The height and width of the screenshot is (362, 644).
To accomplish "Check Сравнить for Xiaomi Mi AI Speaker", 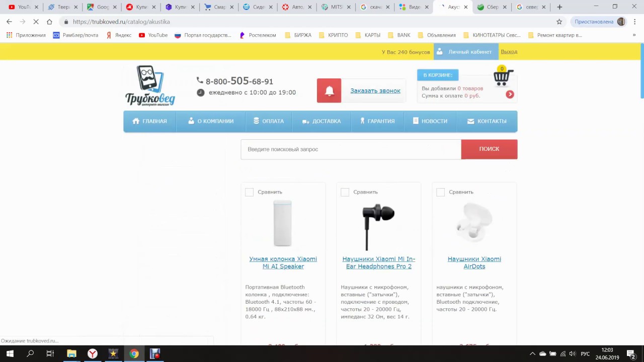I will coord(249,192).
